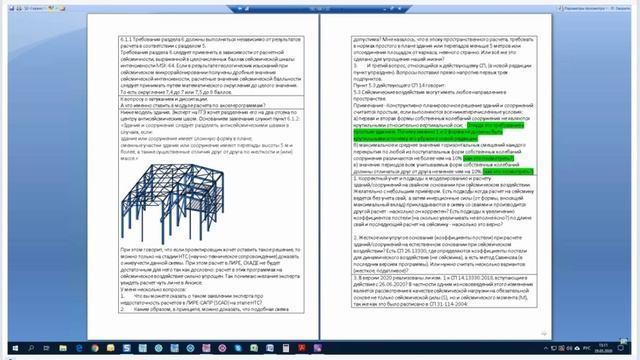Open the pink square app on taskbar
The image size is (640, 360).
[206, 348]
